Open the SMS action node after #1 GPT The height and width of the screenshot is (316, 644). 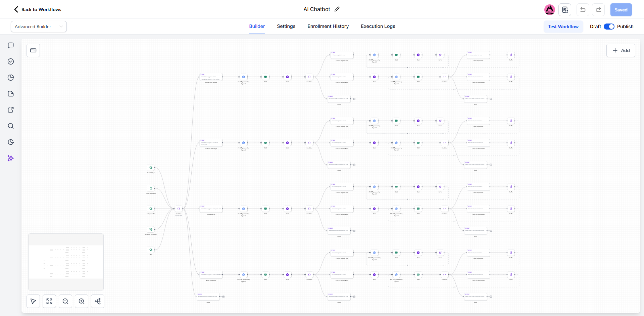click(x=265, y=77)
